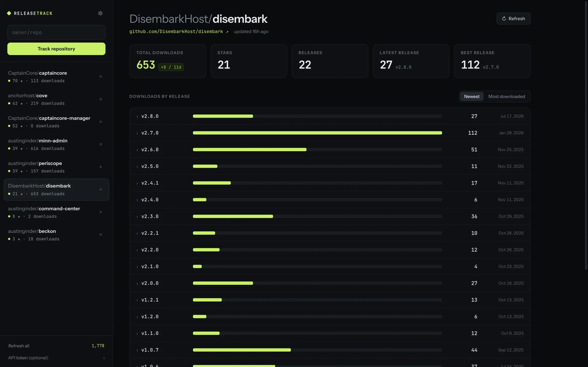Expand the v2.3.0 release row

(330, 217)
